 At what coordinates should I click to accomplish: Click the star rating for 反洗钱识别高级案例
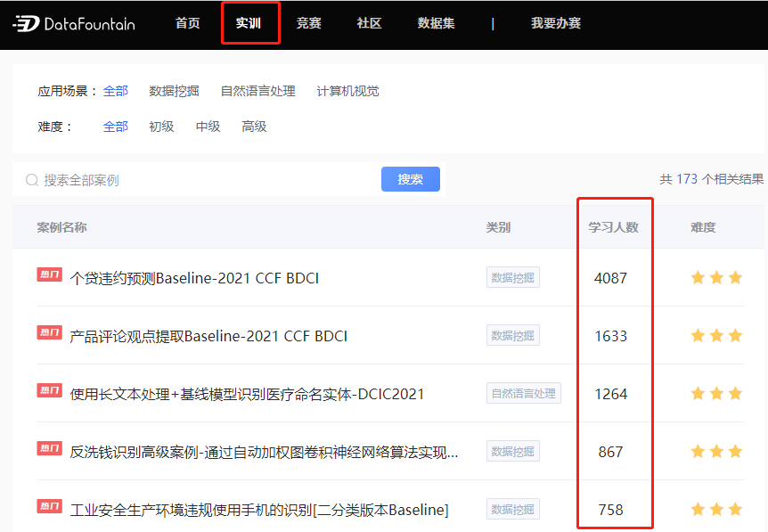(716, 452)
